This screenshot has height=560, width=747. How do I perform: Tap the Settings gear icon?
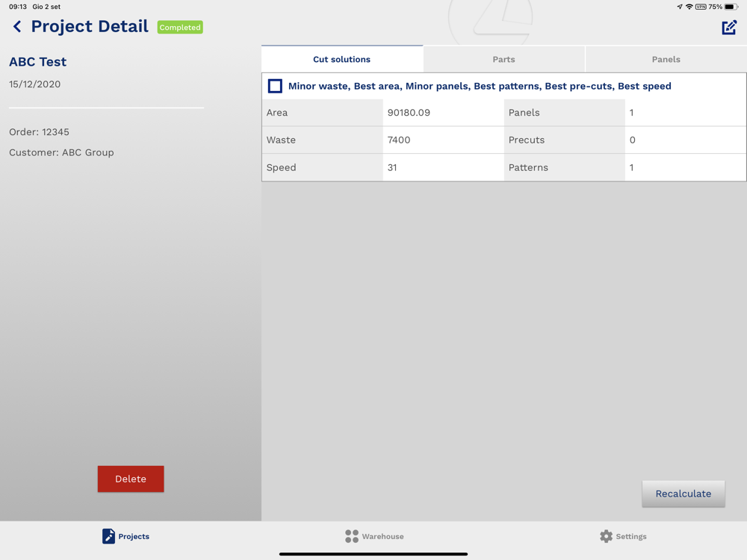pos(606,536)
